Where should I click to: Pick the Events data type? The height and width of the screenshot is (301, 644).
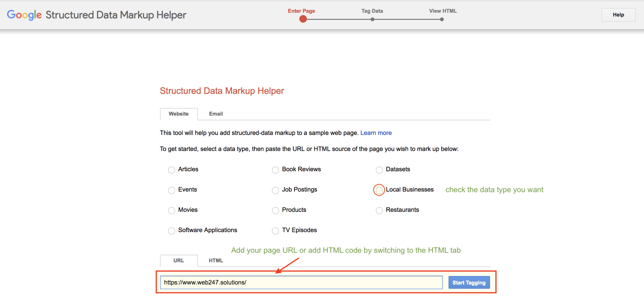(x=172, y=190)
